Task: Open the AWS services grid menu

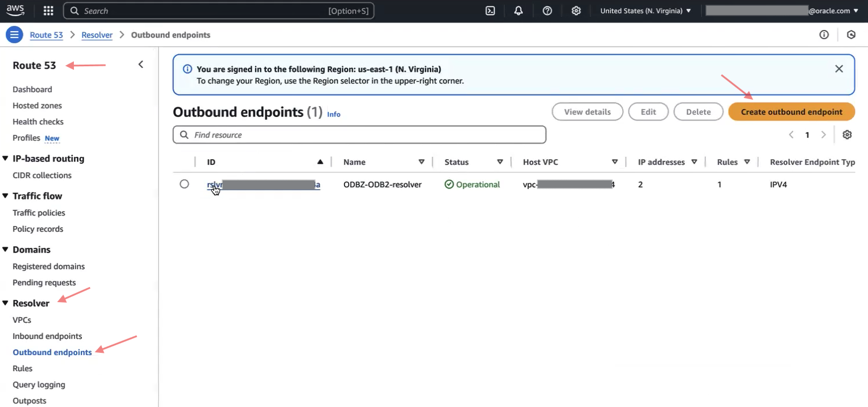Action: tap(48, 10)
